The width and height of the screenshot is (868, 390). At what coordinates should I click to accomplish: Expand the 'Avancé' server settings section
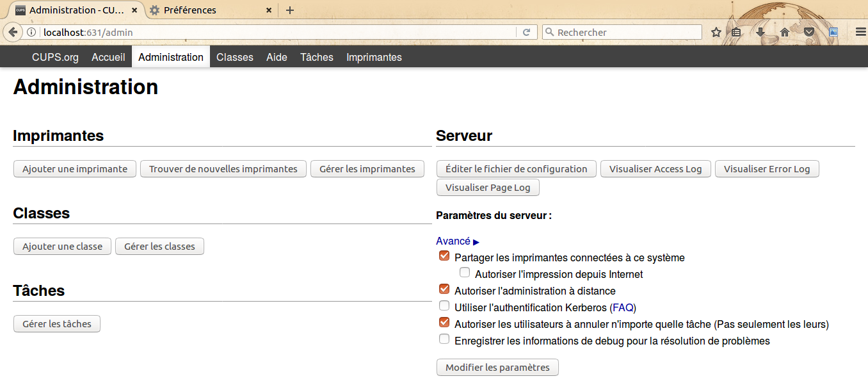[x=457, y=241]
